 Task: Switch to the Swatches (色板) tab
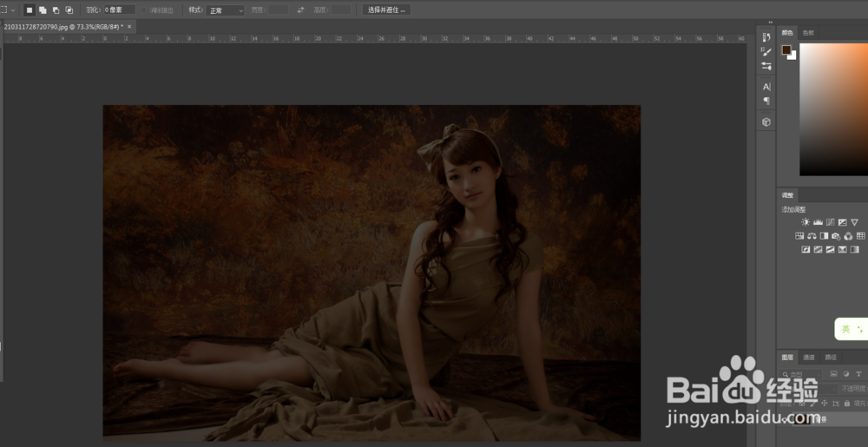808,32
